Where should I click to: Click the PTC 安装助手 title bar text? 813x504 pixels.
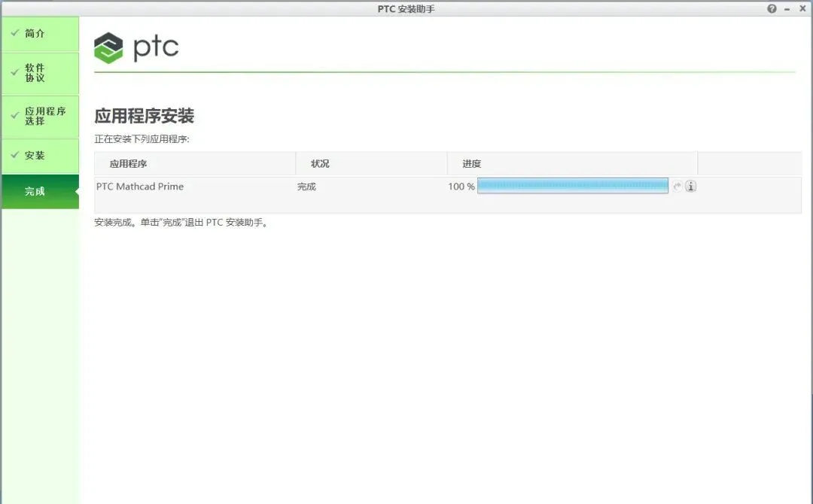click(x=406, y=9)
